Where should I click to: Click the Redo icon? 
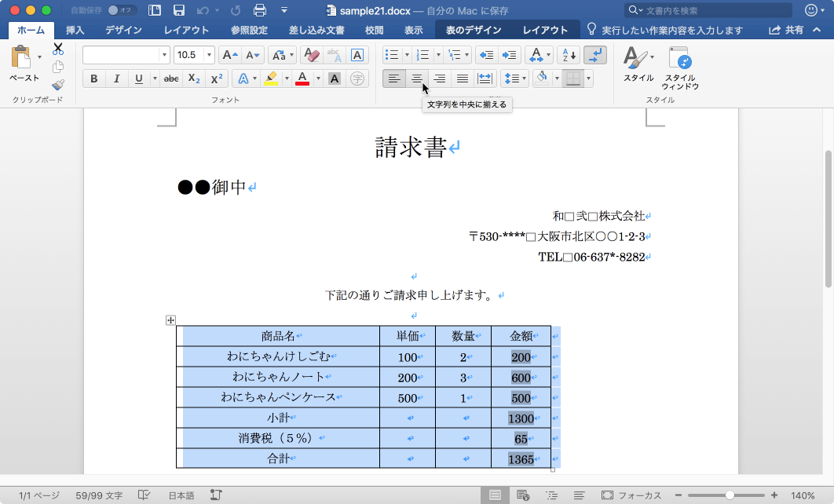pyautogui.click(x=236, y=10)
